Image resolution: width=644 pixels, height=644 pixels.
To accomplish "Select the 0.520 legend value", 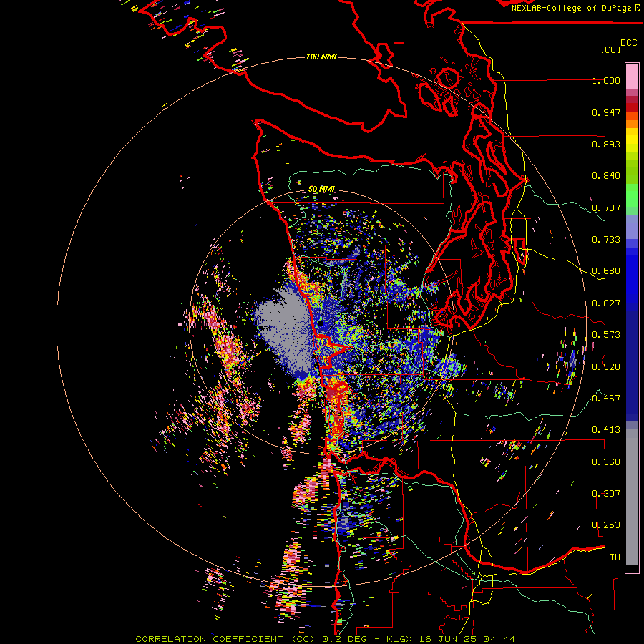I will click(x=606, y=367).
